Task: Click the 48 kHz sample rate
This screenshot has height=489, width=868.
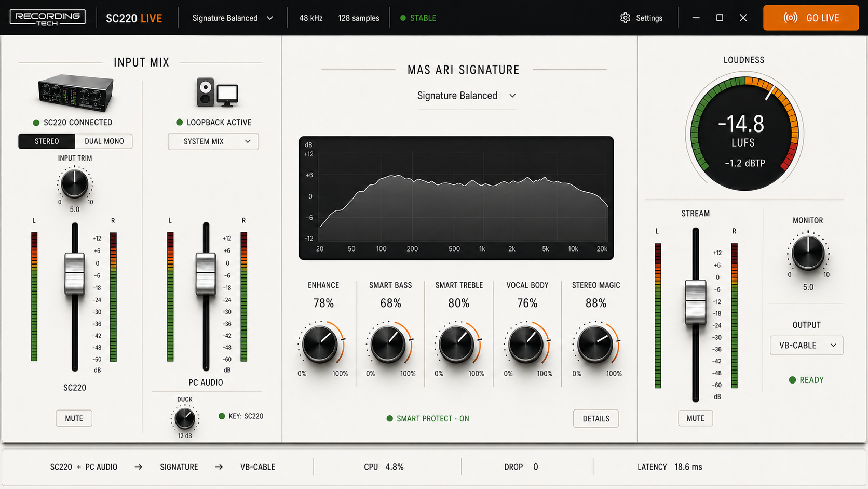Action: [310, 18]
